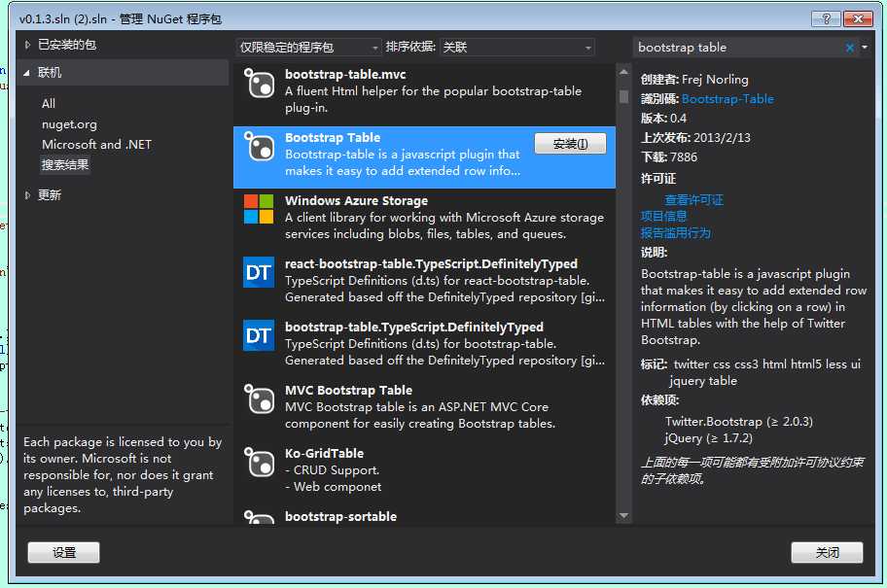Click the package list scroll up arrow
887x588 pixels.
point(623,72)
